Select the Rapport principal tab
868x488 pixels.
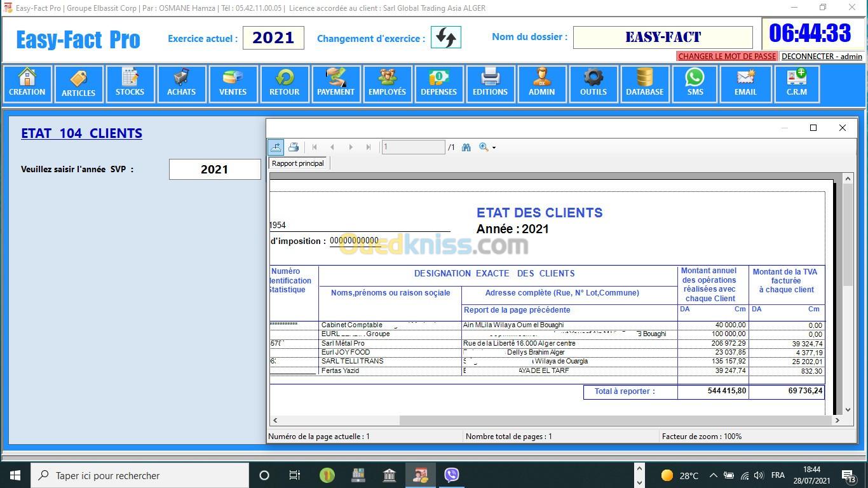click(297, 163)
